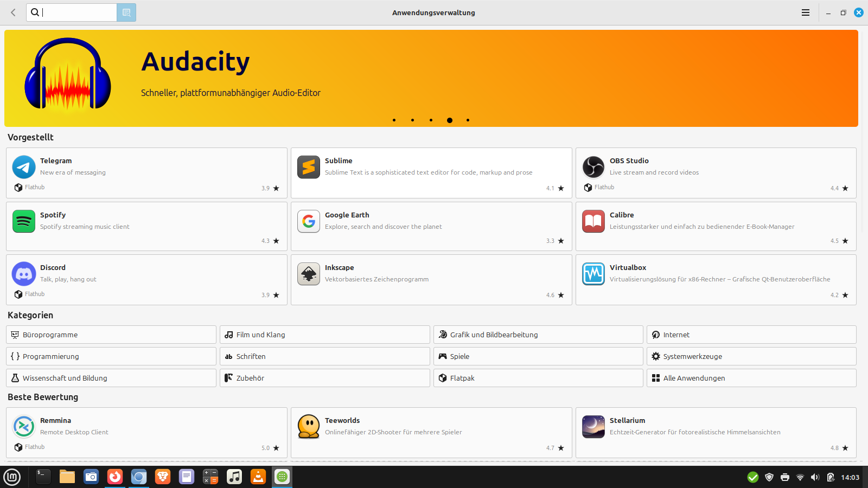This screenshot has height=488, width=868.
Task: Focus the search input field
Action: 72,12
